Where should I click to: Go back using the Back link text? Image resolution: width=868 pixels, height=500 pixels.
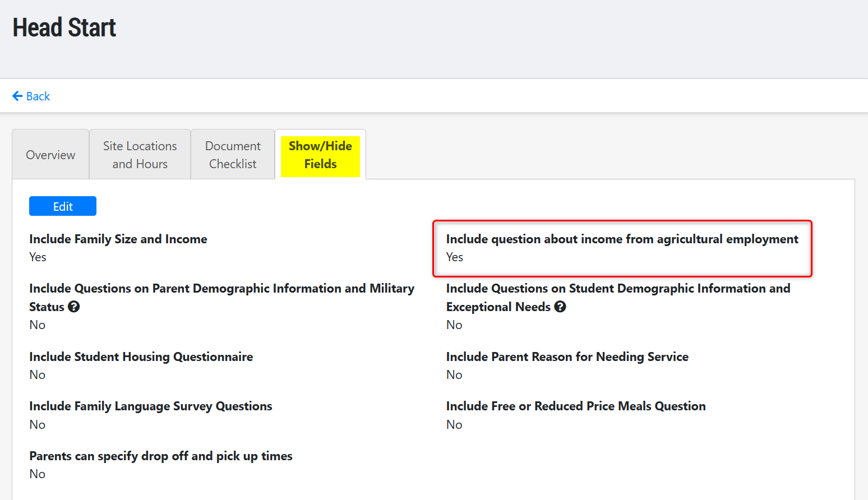(38, 96)
